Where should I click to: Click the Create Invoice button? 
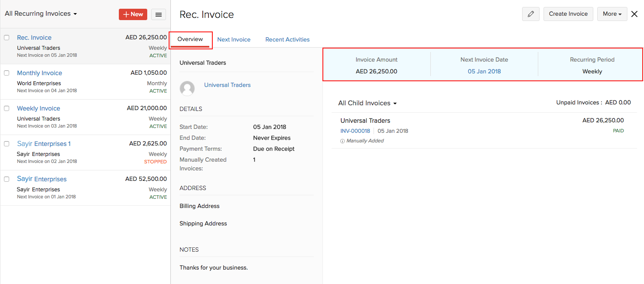(x=568, y=14)
